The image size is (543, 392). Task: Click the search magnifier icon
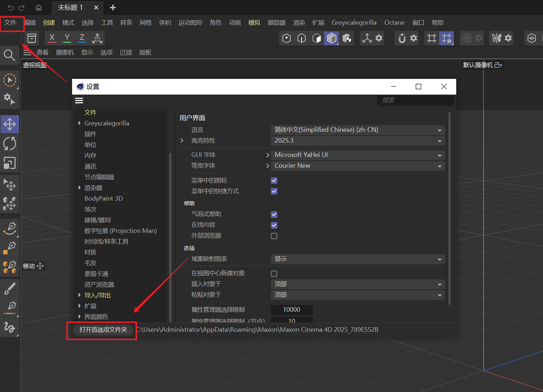[x=10, y=55]
